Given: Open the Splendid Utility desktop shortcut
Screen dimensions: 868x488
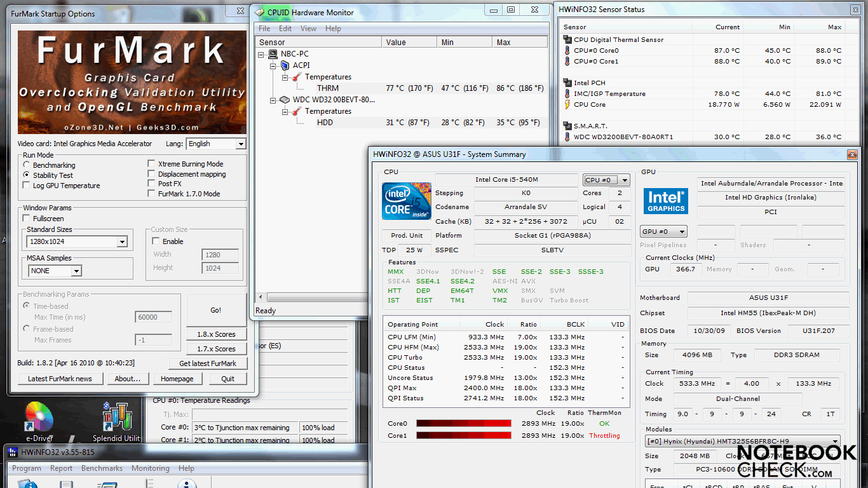Looking at the screenshot, I should (x=116, y=421).
